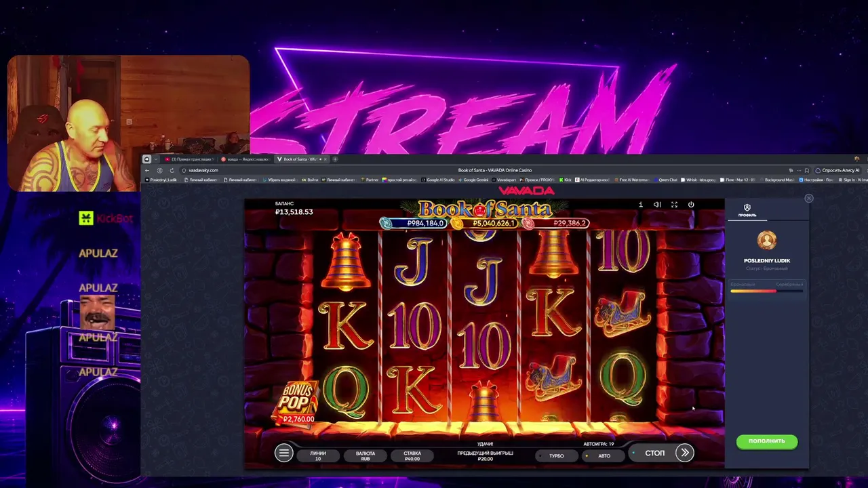Image resolution: width=868 pixels, height=488 pixels.
Task: Click the green Пополнить deposit button
Action: (767, 441)
